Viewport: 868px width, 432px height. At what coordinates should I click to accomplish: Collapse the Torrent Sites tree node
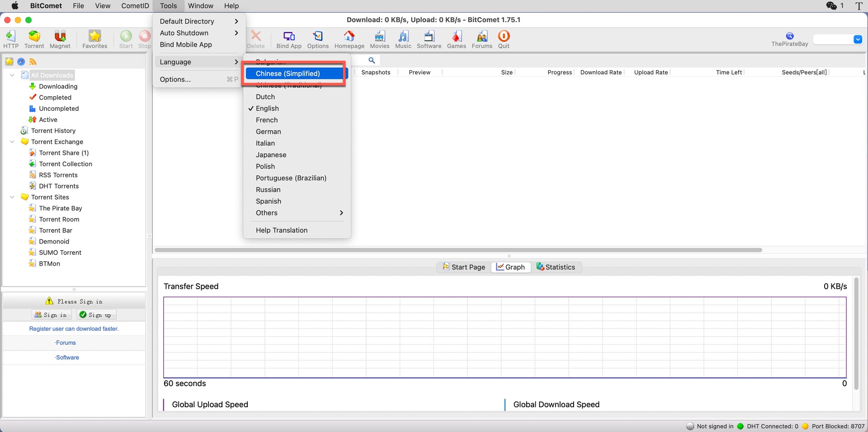[x=12, y=197]
